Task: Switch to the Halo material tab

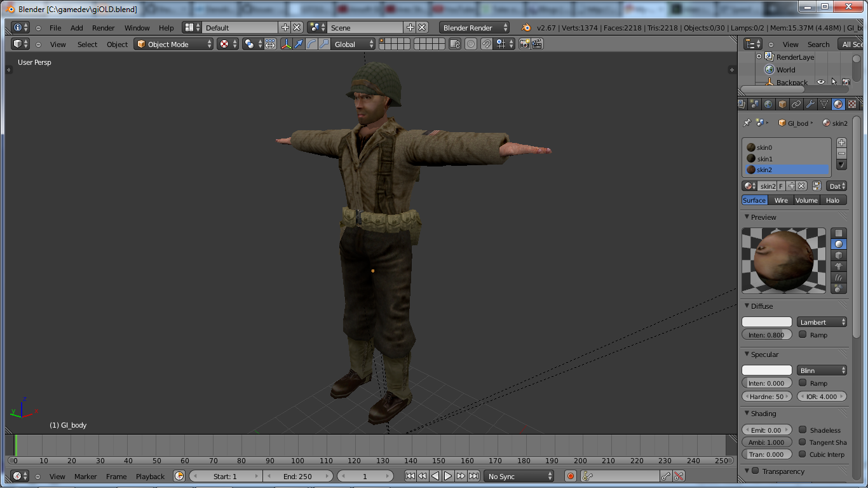Action: [833, 200]
